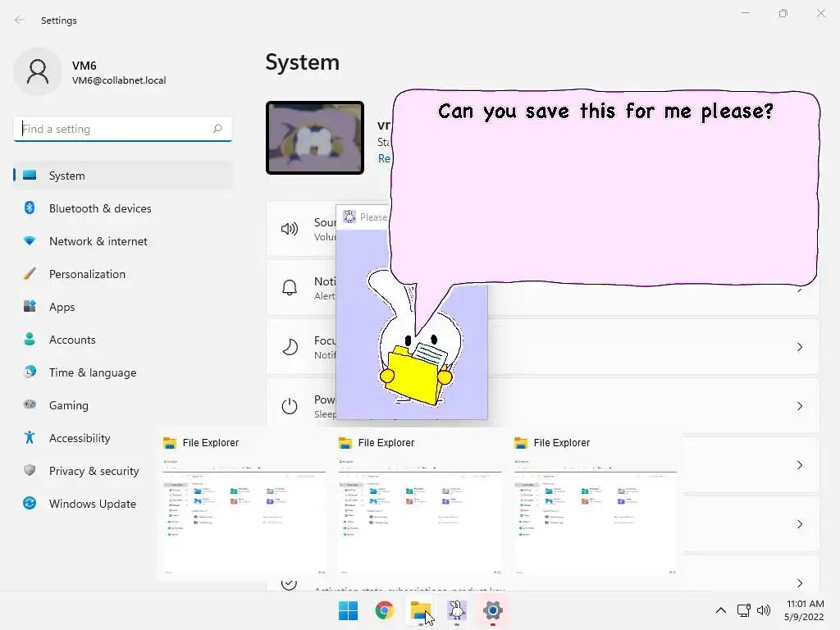Select Gaming in the sidebar
Screen dimensions: 840x630
[x=123, y=405]
